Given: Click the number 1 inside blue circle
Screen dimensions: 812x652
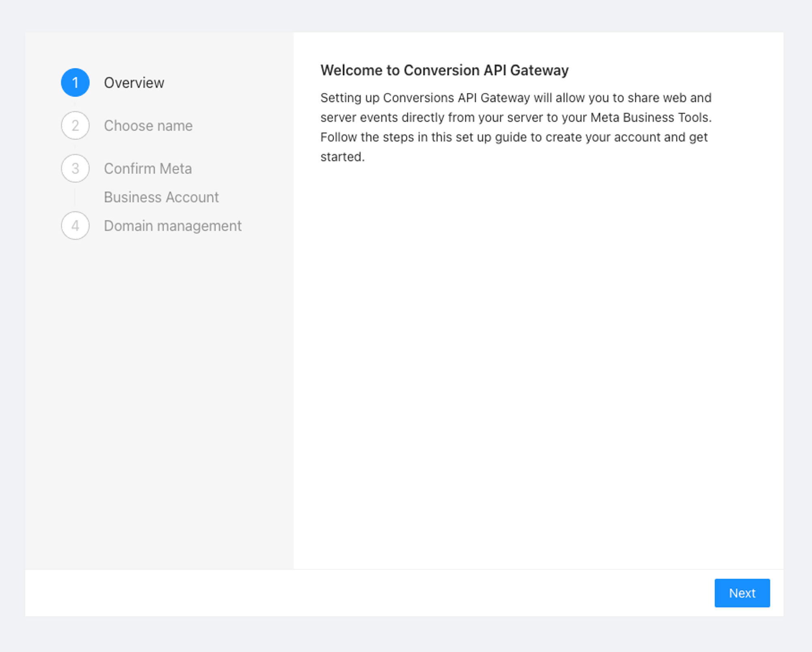Looking at the screenshot, I should [x=75, y=83].
